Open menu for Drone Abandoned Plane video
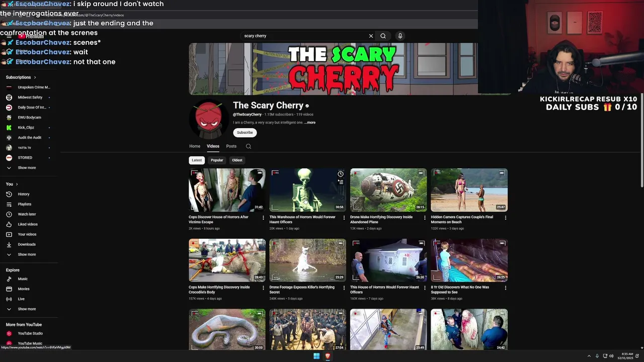Screen dimensions: 644x362 425,218
